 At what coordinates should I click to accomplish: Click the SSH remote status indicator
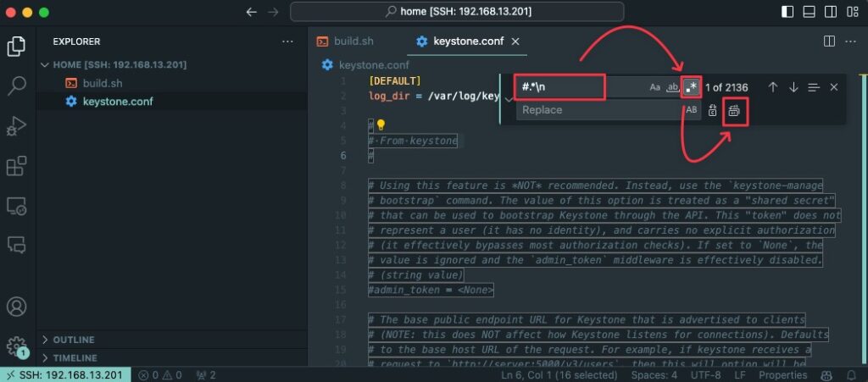65,375
